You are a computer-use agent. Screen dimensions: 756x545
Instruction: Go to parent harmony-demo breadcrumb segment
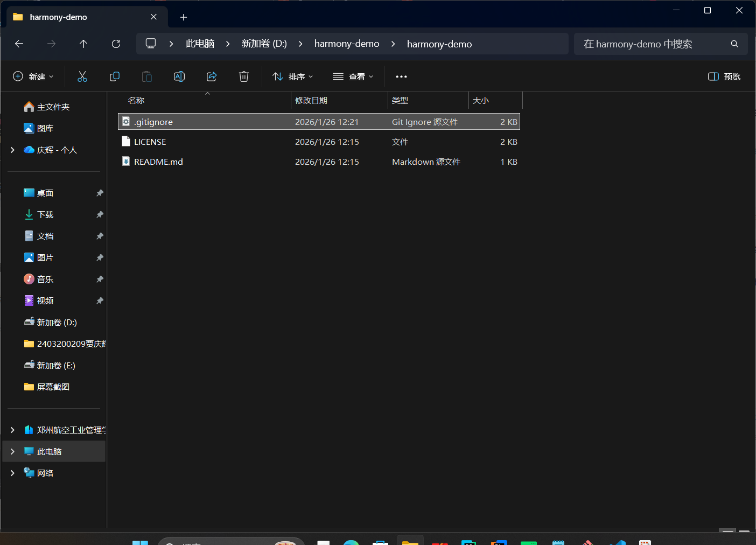coord(347,44)
